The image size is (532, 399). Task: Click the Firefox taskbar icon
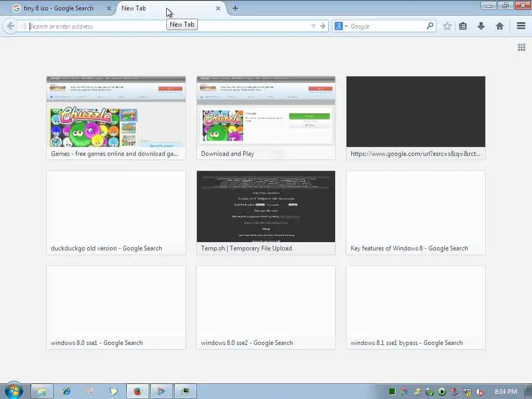click(x=137, y=392)
